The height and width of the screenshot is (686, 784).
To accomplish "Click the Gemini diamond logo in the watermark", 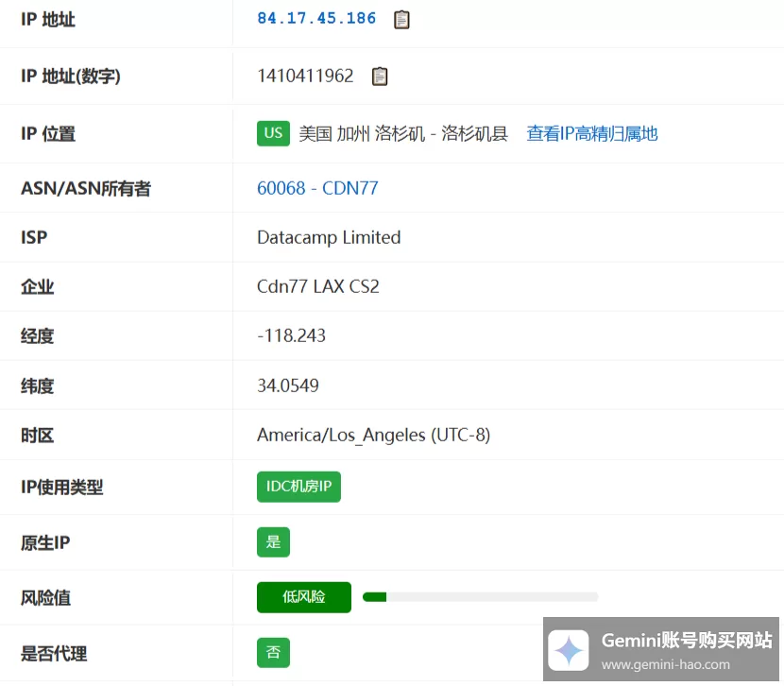I will (569, 650).
